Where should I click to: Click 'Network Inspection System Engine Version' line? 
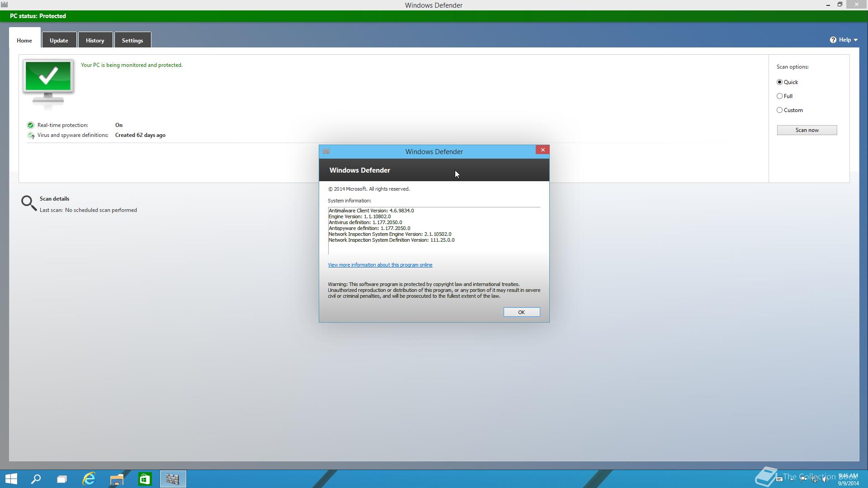pyautogui.click(x=390, y=234)
